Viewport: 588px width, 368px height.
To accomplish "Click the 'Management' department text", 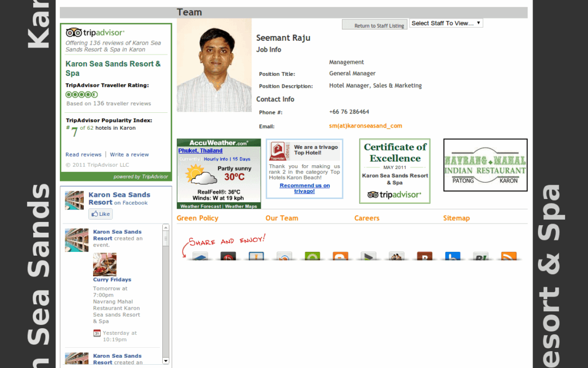I will click(x=346, y=62).
